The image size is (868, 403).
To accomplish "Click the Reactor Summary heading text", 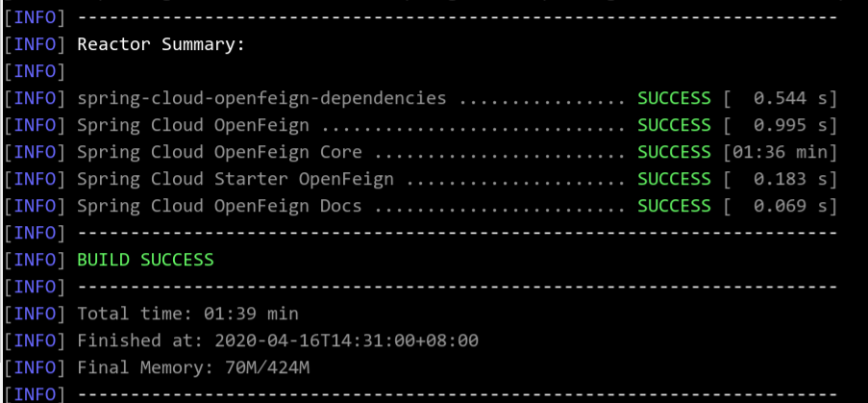I will point(161,44).
